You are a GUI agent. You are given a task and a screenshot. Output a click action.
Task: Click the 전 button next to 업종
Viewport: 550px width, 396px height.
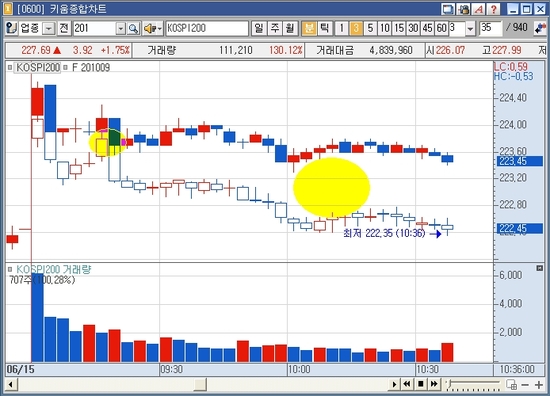(x=64, y=28)
